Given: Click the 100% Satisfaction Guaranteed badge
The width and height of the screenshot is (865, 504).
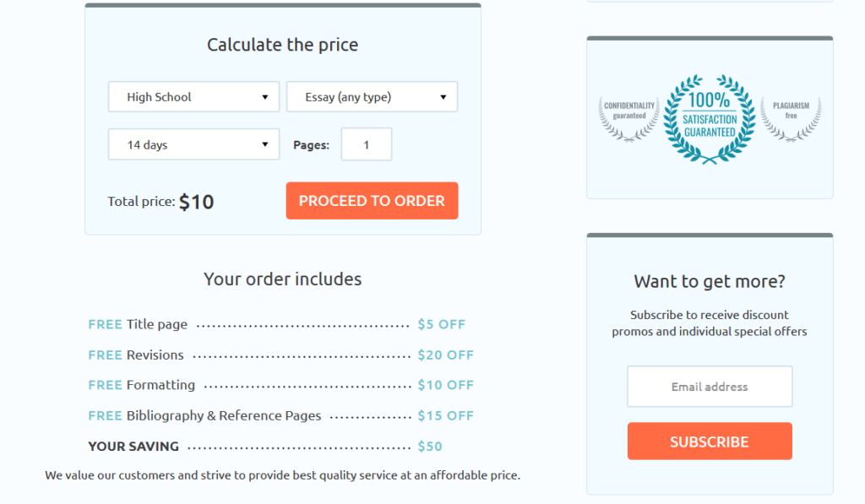Looking at the screenshot, I should click(710, 118).
